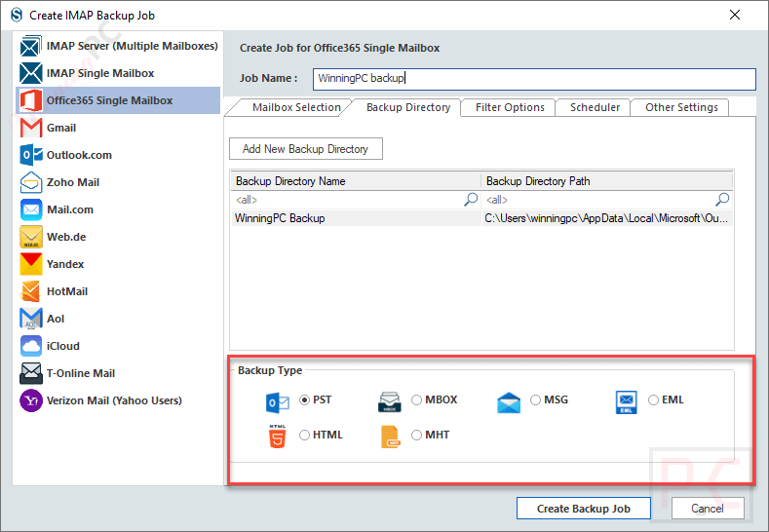Select the MBOX backup type radio
The width and height of the screenshot is (769, 532).
[416, 400]
